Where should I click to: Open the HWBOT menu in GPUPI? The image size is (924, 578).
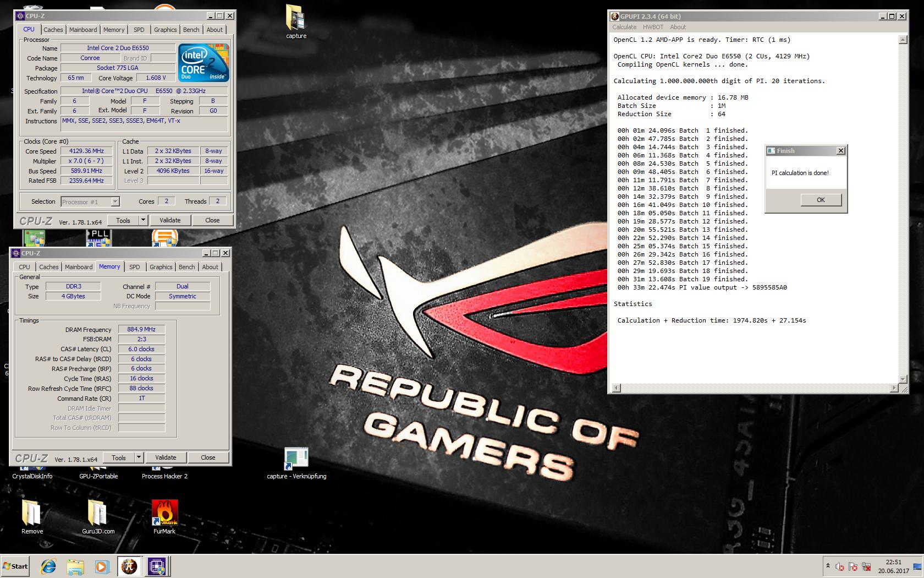(653, 27)
